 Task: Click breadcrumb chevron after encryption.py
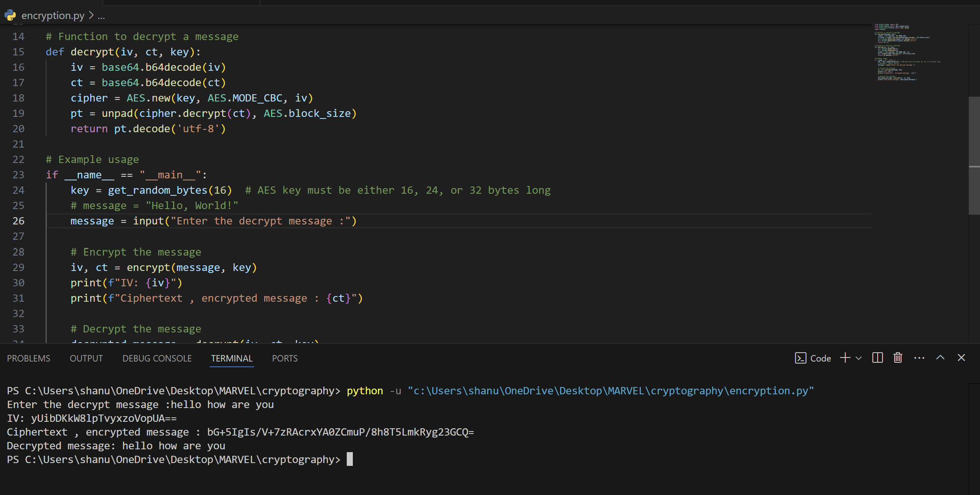(x=91, y=15)
